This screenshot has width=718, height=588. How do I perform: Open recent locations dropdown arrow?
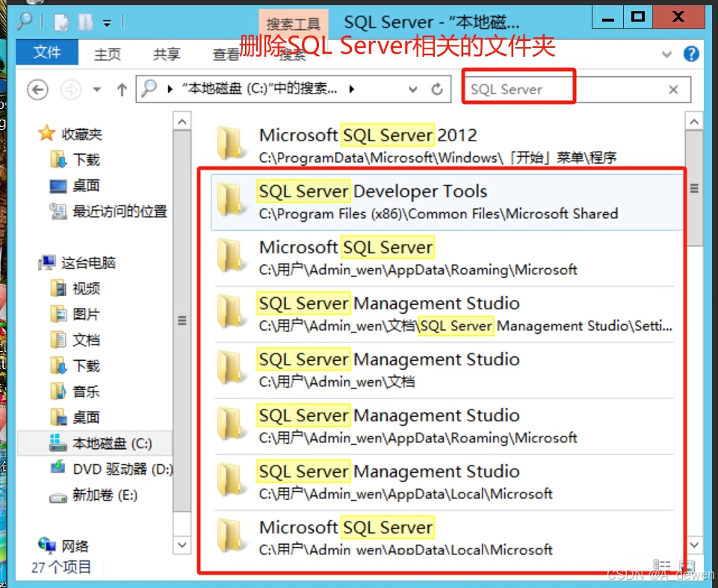(96, 90)
